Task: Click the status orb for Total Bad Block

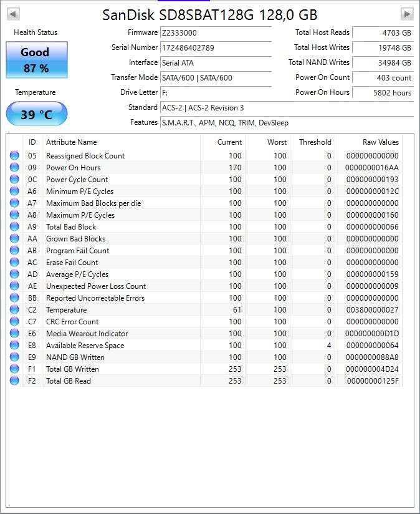Action: coord(14,226)
